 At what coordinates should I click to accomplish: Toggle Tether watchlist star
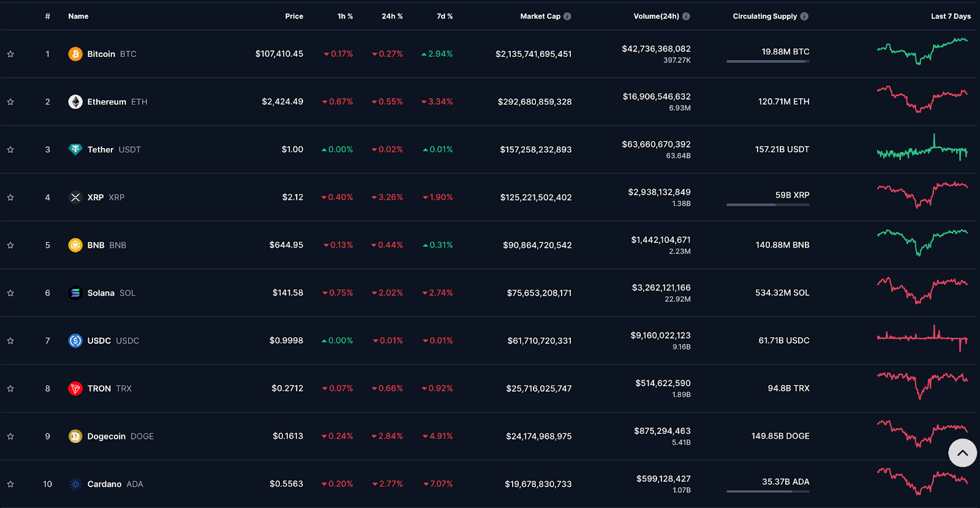10,149
